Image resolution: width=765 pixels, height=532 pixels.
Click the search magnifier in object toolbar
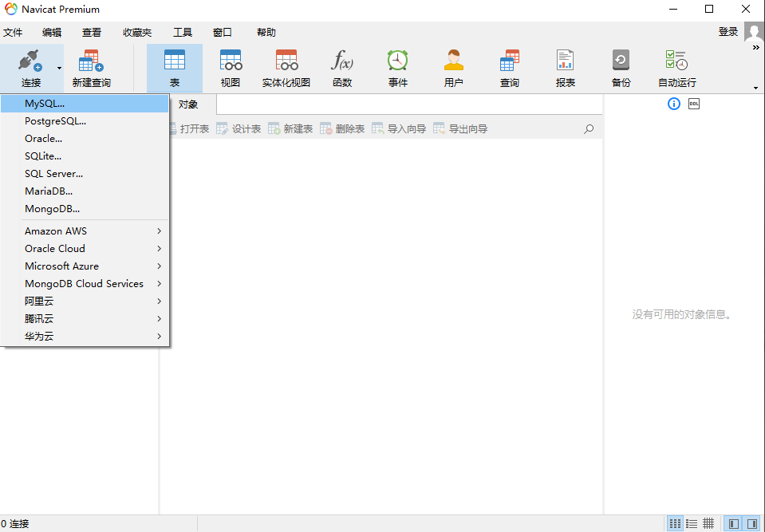(x=589, y=128)
